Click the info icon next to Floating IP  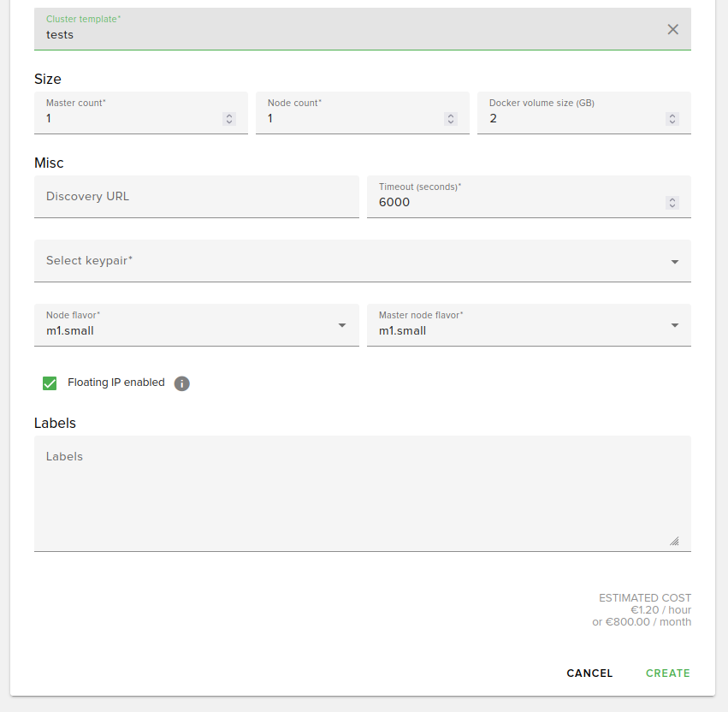(181, 383)
